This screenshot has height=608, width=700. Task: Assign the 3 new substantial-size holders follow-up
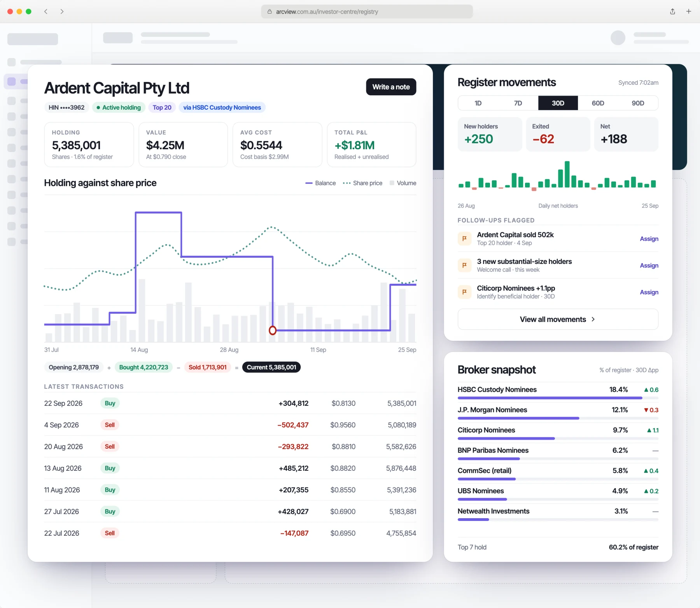click(x=649, y=266)
